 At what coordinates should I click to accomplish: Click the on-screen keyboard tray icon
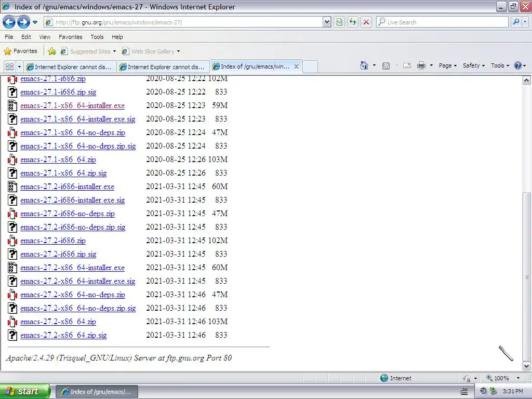pyautogui.click(x=464, y=392)
